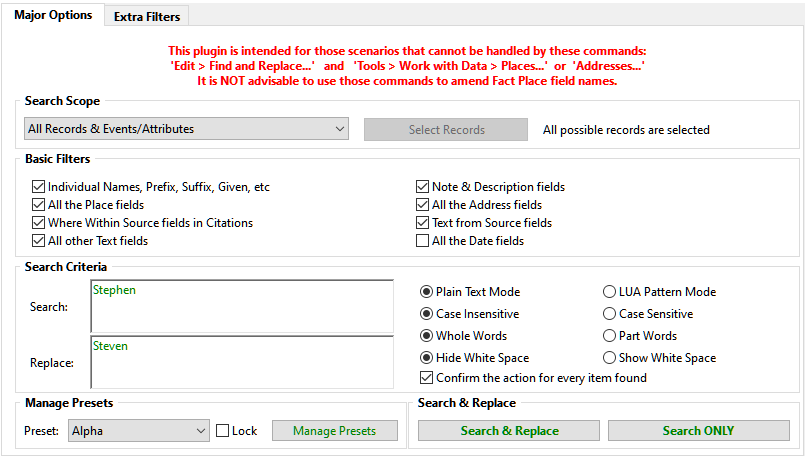Click the Manage Presets button
This screenshot has height=456, width=805.
click(334, 431)
